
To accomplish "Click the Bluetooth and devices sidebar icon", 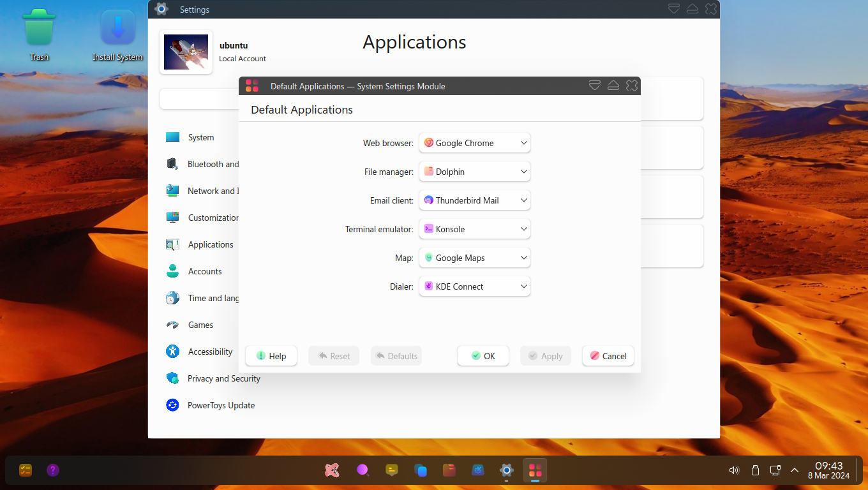I will click(172, 164).
